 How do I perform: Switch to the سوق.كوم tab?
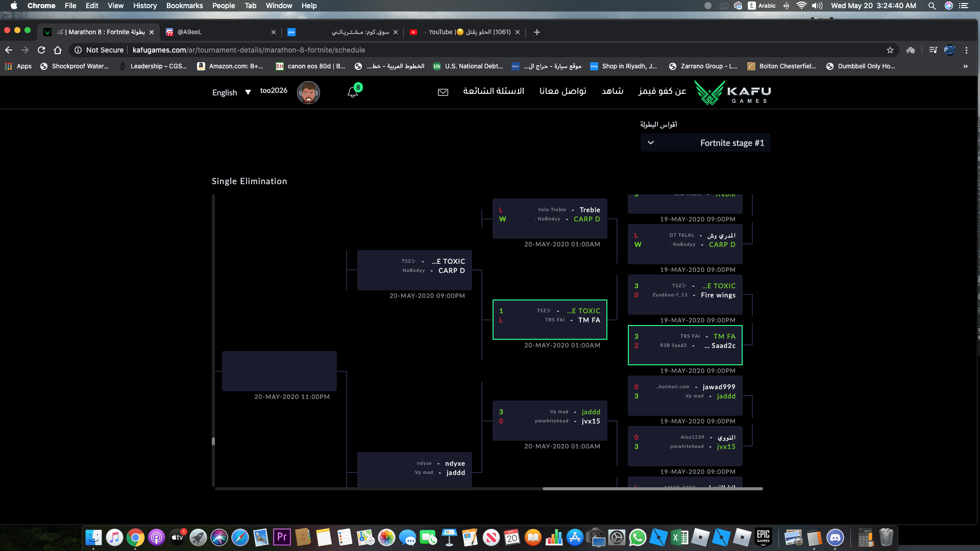[342, 32]
